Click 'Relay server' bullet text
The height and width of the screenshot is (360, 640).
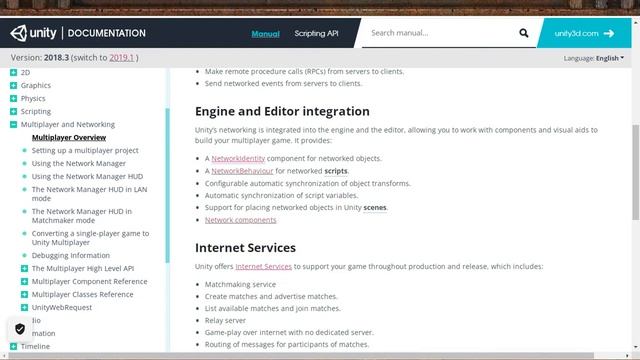click(225, 320)
